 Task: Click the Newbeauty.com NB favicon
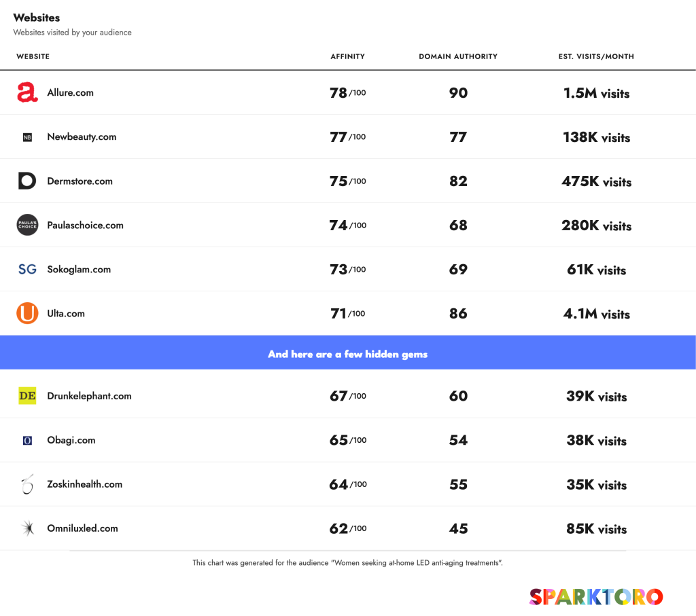click(27, 137)
